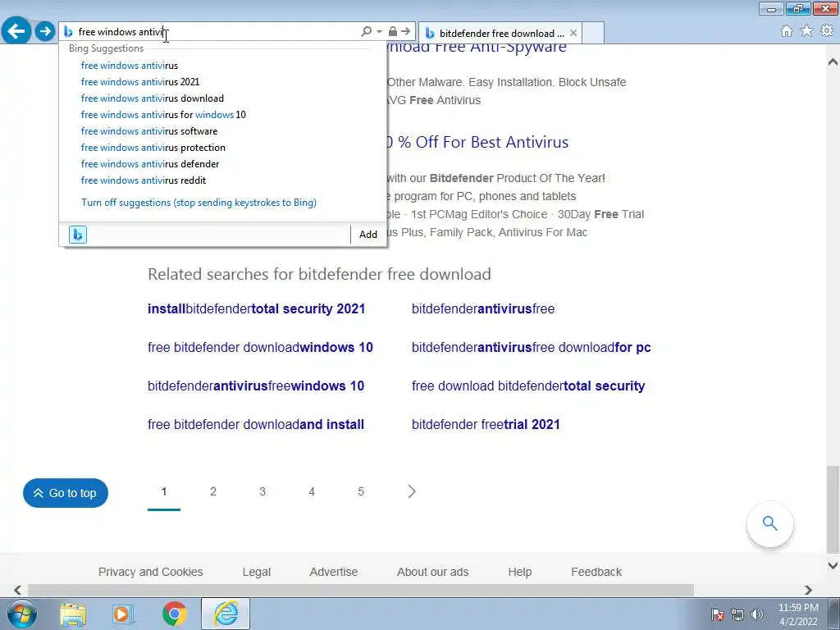Open 'free bitdefender download windows 10' related search
Screen dimensions: 840x630
tap(260, 347)
